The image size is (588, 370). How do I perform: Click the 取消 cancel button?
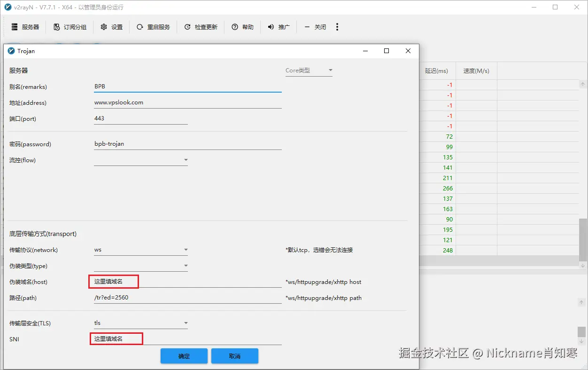(235, 356)
